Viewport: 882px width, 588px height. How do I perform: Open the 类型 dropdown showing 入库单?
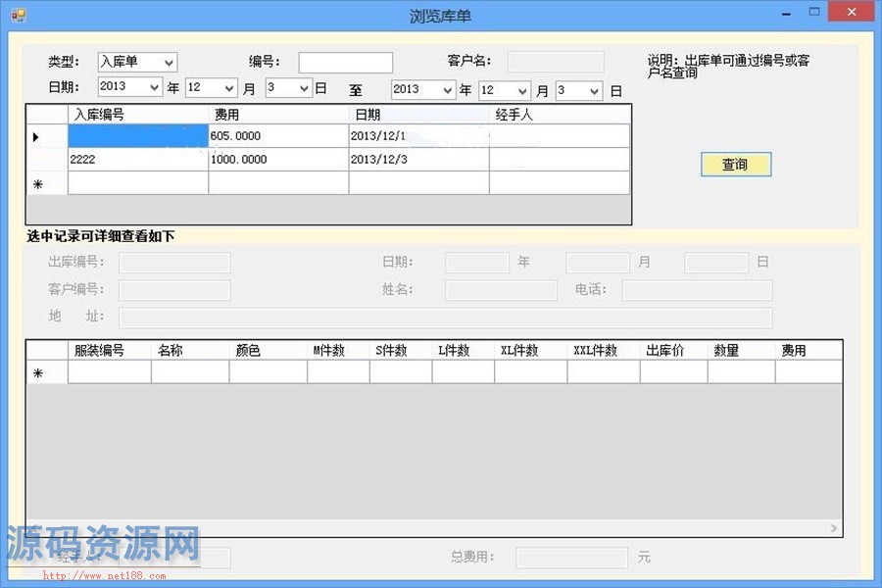point(137,62)
